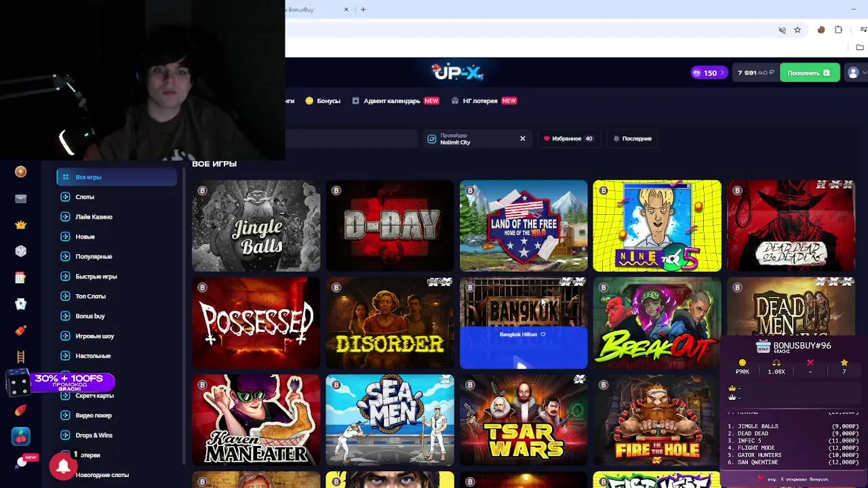Open D-Day game thumbnail

coord(390,226)
